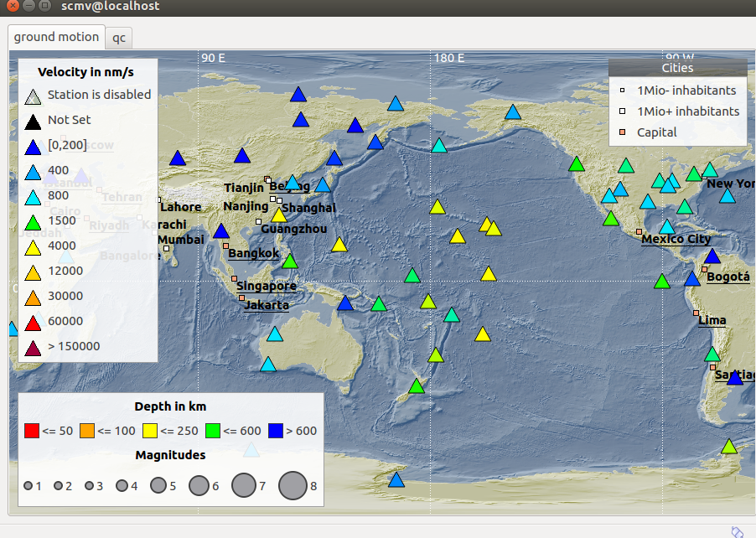Click the connection status icon in the status bar

coord(738,531)
